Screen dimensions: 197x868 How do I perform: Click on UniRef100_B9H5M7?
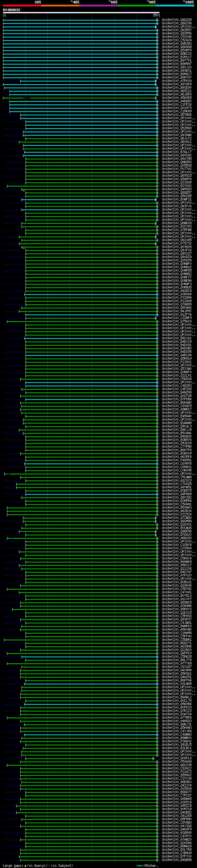[x=176, y=64]
